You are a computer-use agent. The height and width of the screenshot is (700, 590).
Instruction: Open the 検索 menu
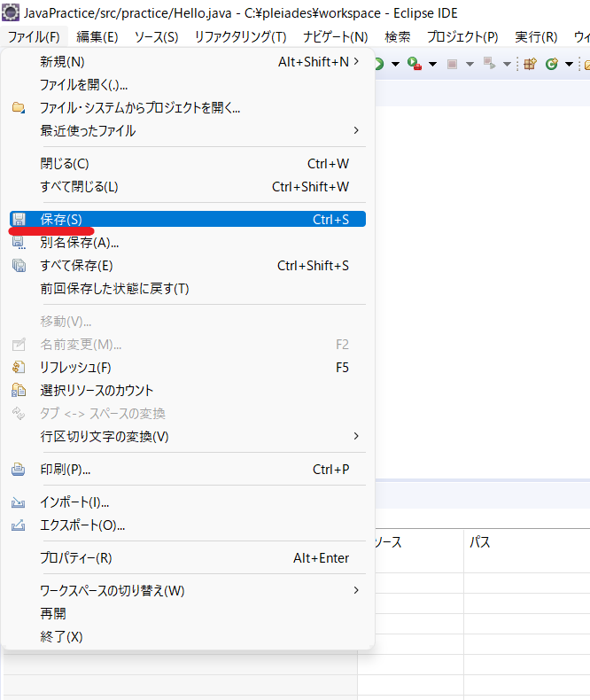398,36
